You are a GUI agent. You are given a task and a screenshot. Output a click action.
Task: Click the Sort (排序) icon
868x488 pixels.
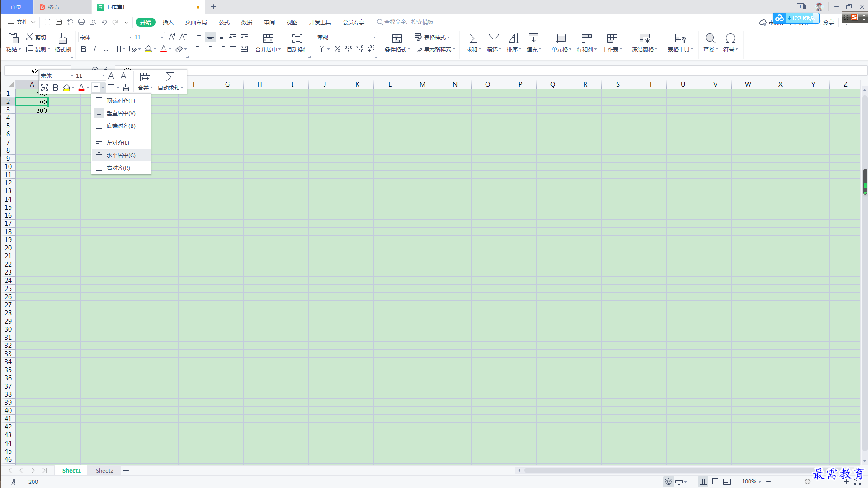tap(514, 38)
